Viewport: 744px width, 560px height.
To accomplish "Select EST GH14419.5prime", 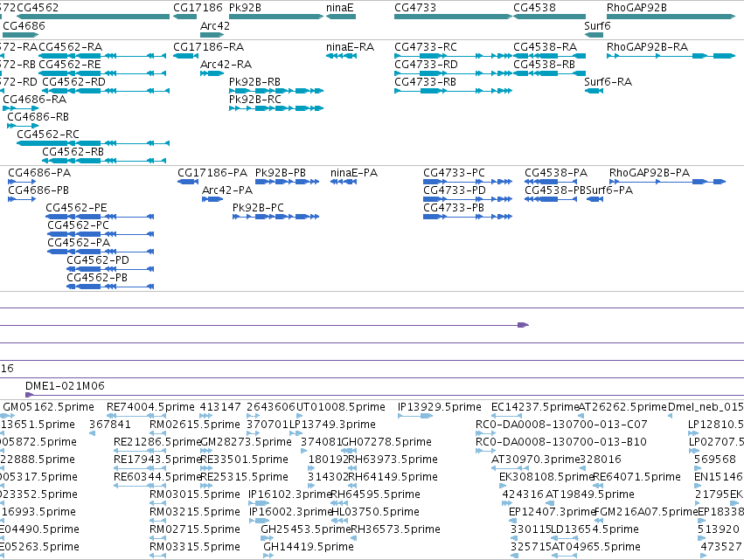I will click(x=309, y=547).
